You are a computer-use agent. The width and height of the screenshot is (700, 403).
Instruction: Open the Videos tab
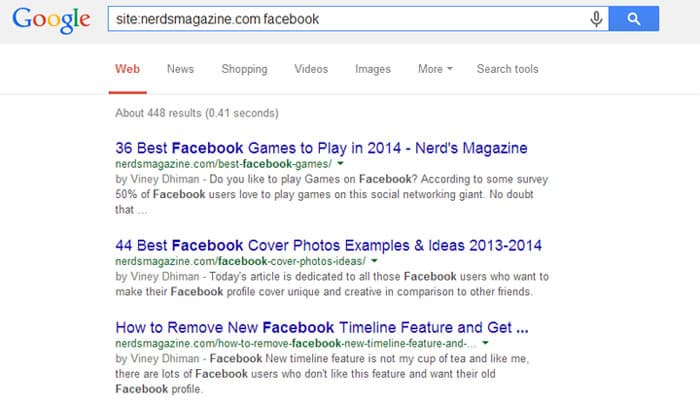pyautogui.click(x=311, y=69)
